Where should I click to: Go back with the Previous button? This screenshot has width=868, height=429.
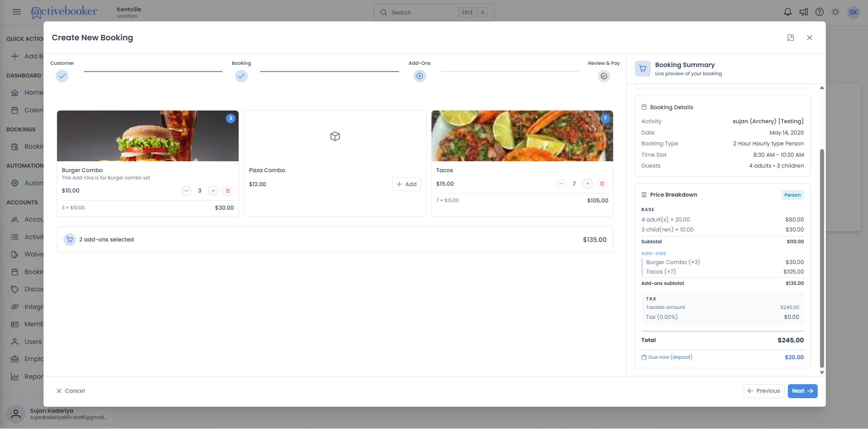764,391
